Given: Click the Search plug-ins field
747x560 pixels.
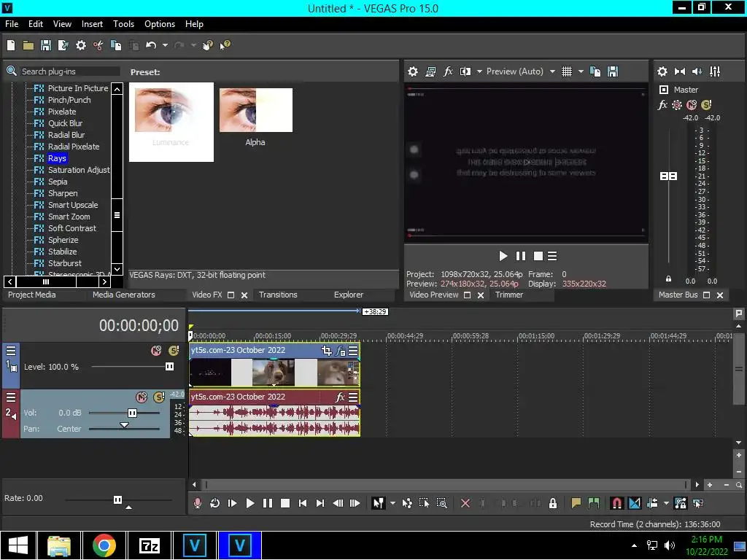Looking at the screenshot, I should (69, 71).
